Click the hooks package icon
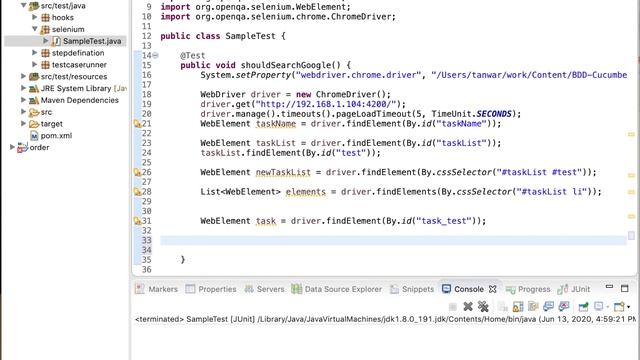640x360 pixels. click(x=45, y=18)
